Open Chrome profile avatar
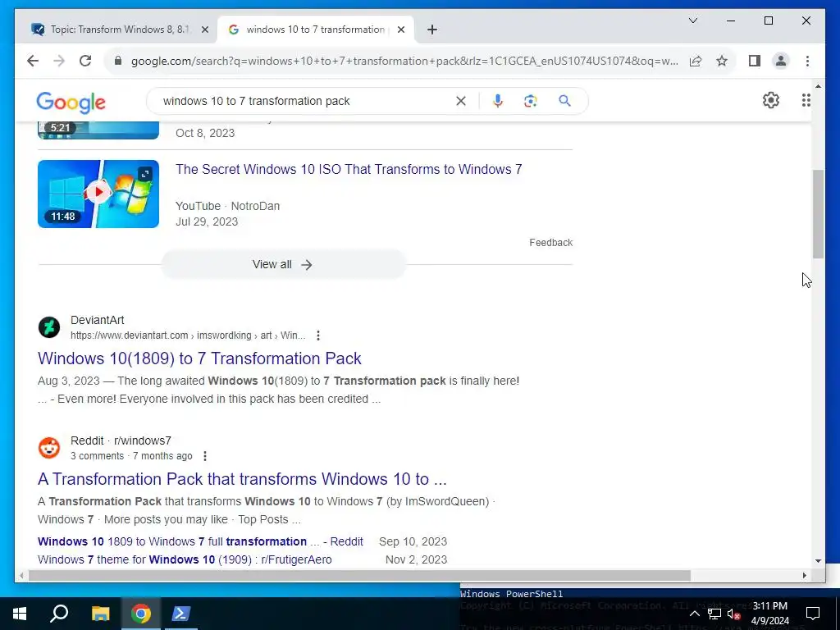 [781, 61]
